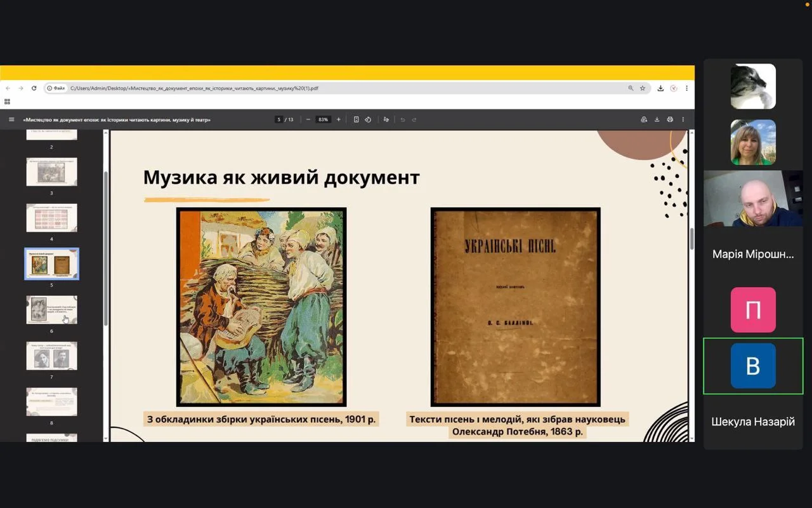812x508 pixels.
Task: Print the PDF document
Action: [670, 119]
